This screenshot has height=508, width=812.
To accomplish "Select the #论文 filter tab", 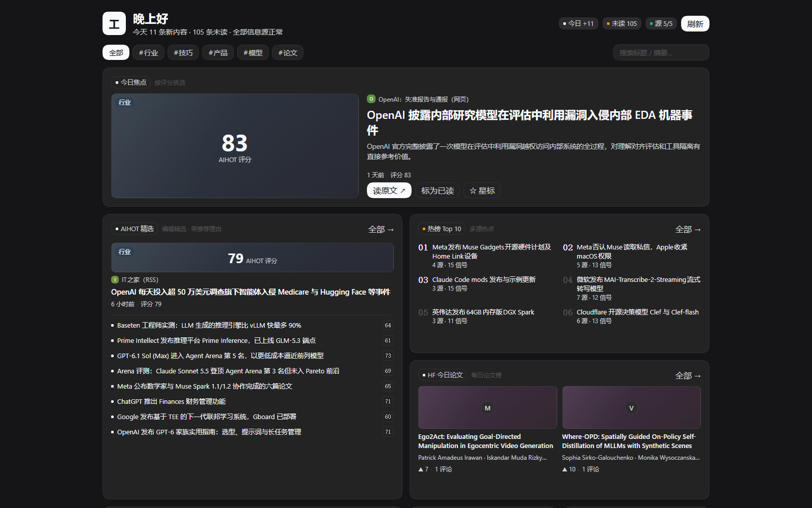I will point(288,52).
